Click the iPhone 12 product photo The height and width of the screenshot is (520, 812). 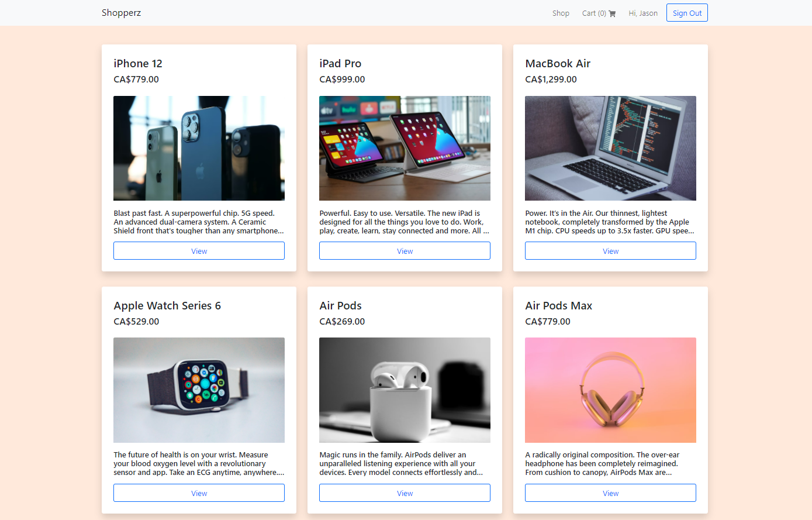click(x=199, y=148)
